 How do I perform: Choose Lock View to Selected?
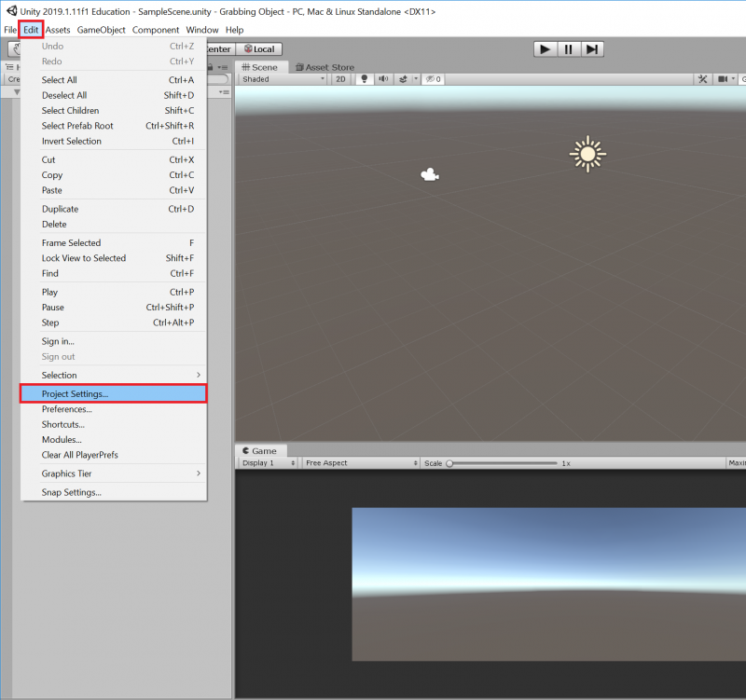(x=113, y=258)
